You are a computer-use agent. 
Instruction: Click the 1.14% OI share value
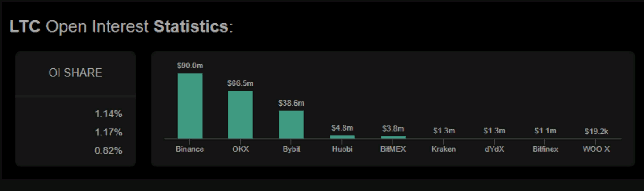pos(109,114)
